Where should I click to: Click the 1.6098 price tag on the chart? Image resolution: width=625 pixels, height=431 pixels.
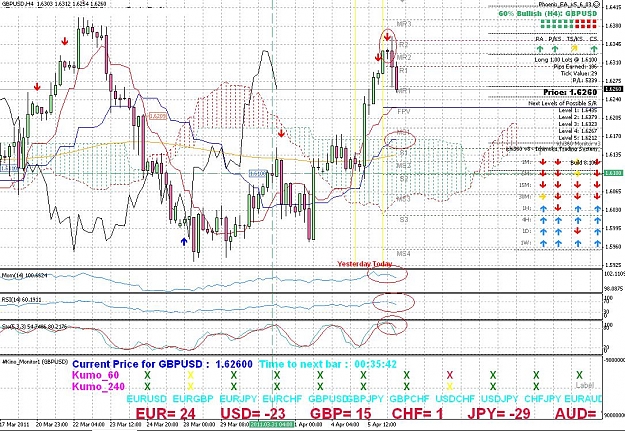[257, 174]
